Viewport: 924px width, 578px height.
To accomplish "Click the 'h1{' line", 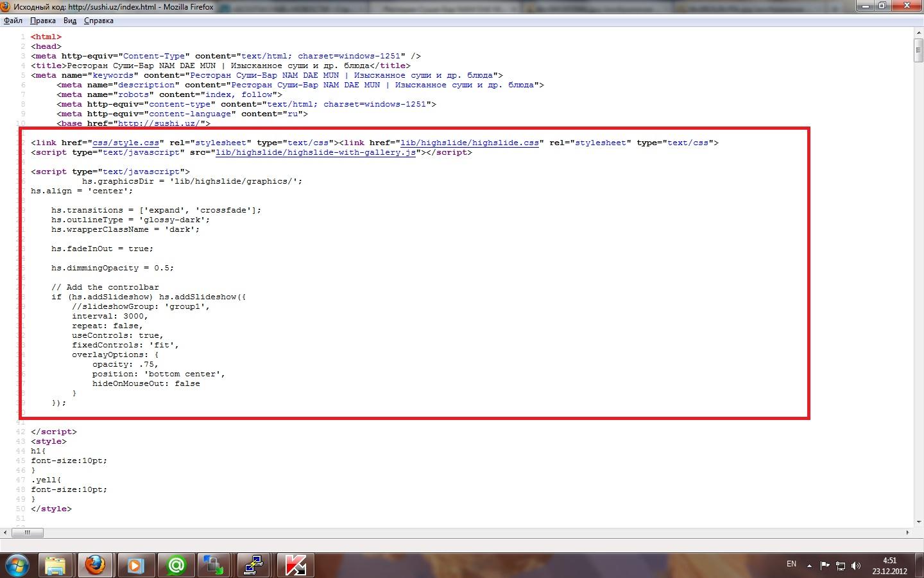I will [x=38, y=451].
